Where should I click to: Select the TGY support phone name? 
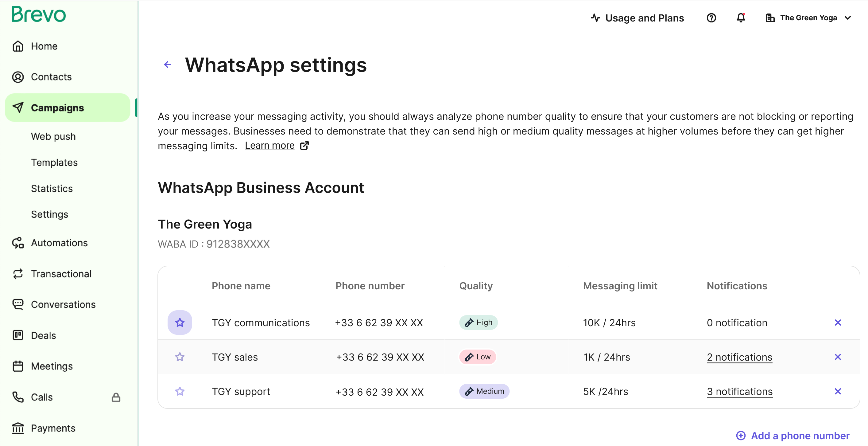click(241, 391)
